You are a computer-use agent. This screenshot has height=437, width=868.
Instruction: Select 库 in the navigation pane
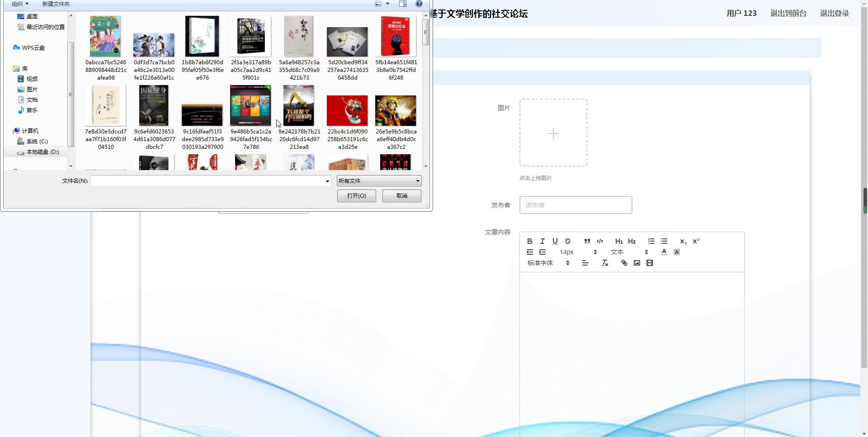tap(20, 68)
